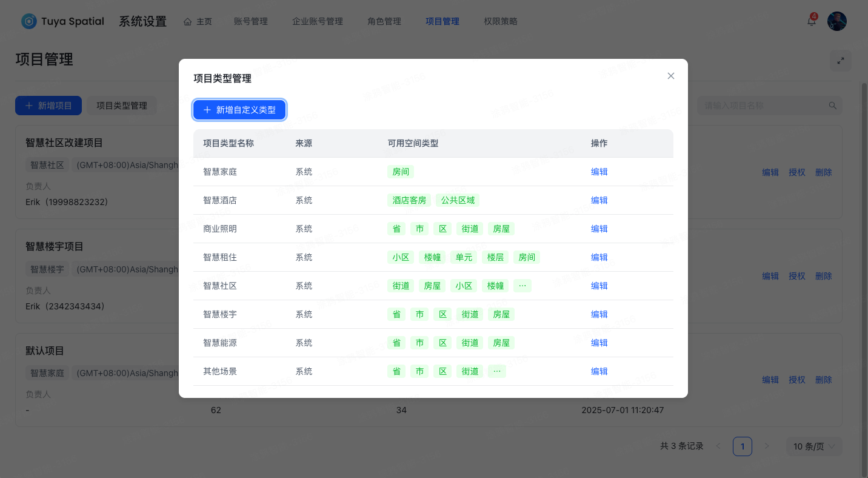Click 删除 for 智慧楼宇项目
The height and width of the screenshot is (478, 868).
pyautogui.click(x=824, y=276)
